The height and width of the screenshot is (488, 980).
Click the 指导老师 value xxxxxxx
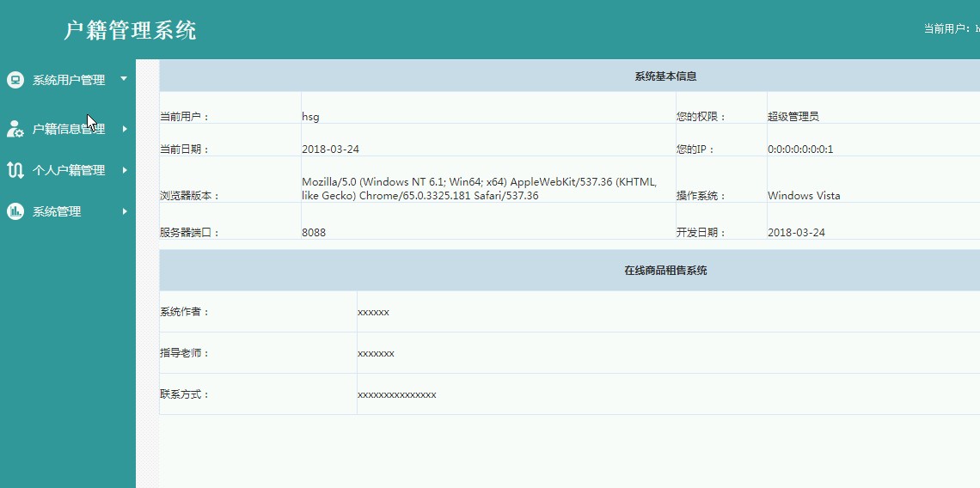click(376, 354)
